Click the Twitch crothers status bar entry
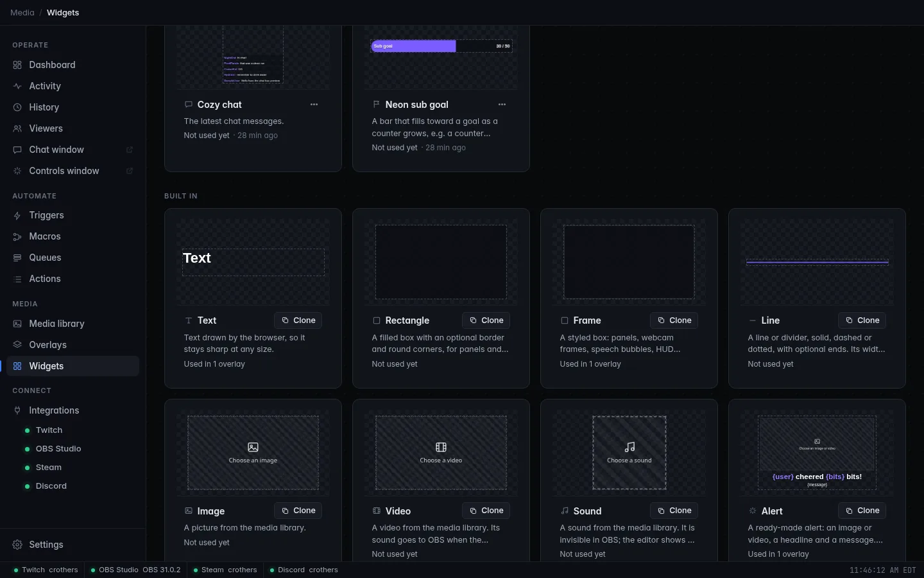924x578 pixels. pyautogui.click(x=46, y=570)
